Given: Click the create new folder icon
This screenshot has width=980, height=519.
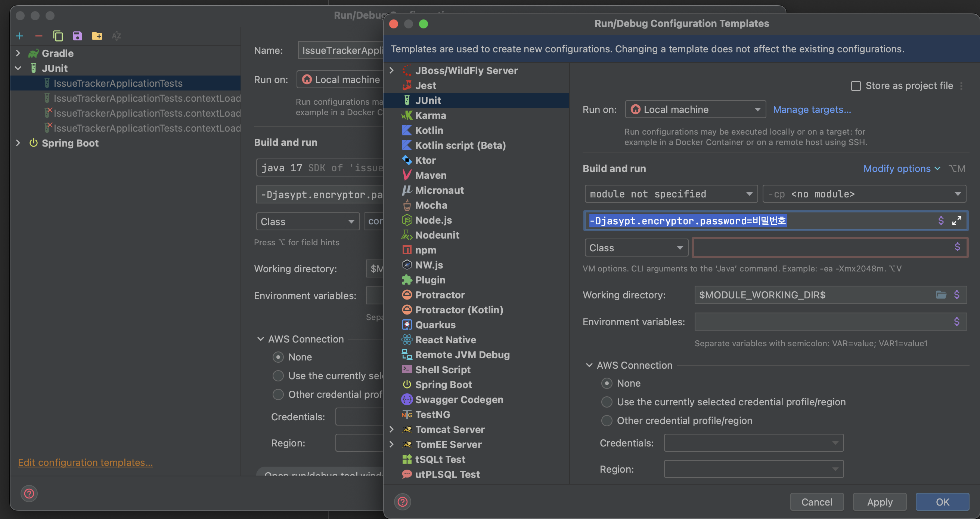Looking at the screenshot, I should tap(97, 36).
